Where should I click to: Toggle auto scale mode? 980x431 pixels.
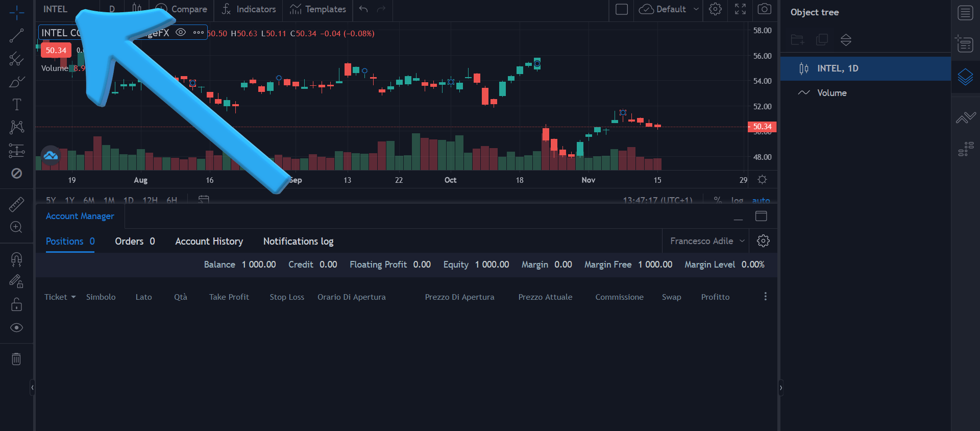coord(761,200)
